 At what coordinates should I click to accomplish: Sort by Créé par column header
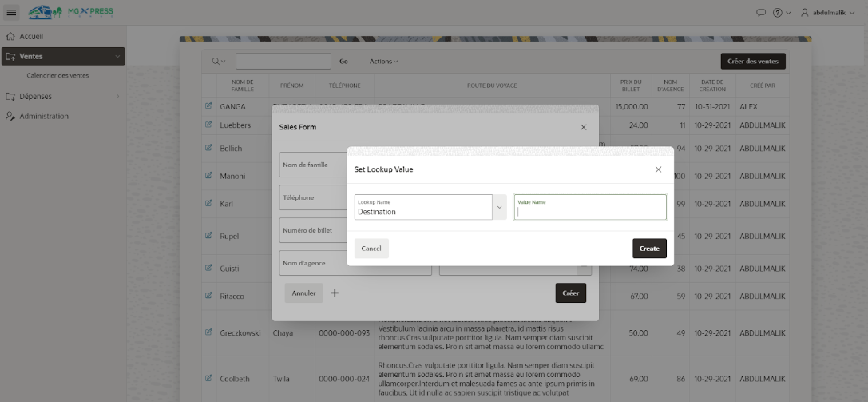(x=763, y=86)
